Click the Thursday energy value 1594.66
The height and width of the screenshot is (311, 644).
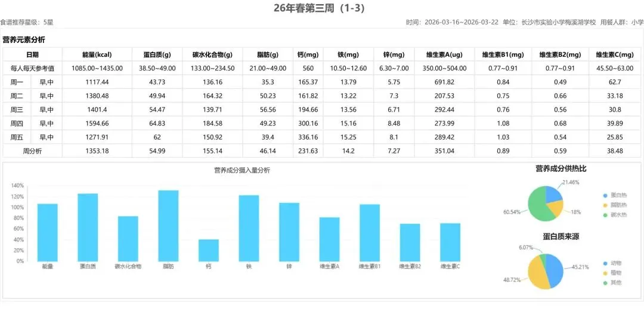tap(97, 124)
